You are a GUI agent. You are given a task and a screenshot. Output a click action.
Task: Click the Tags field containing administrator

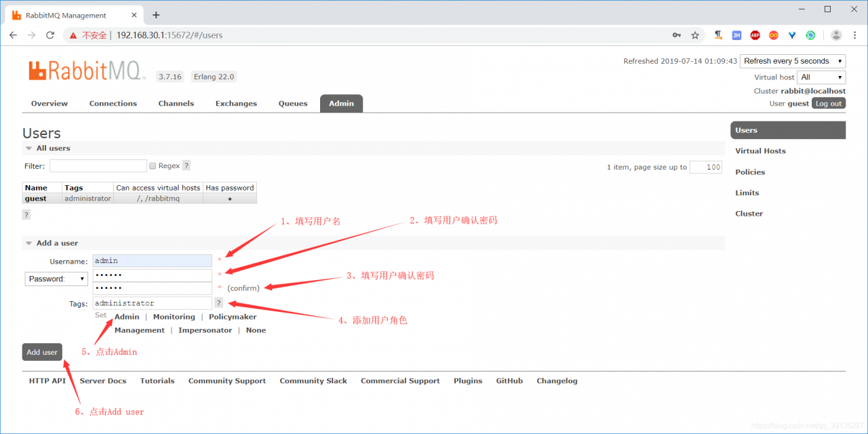(153, 303)
